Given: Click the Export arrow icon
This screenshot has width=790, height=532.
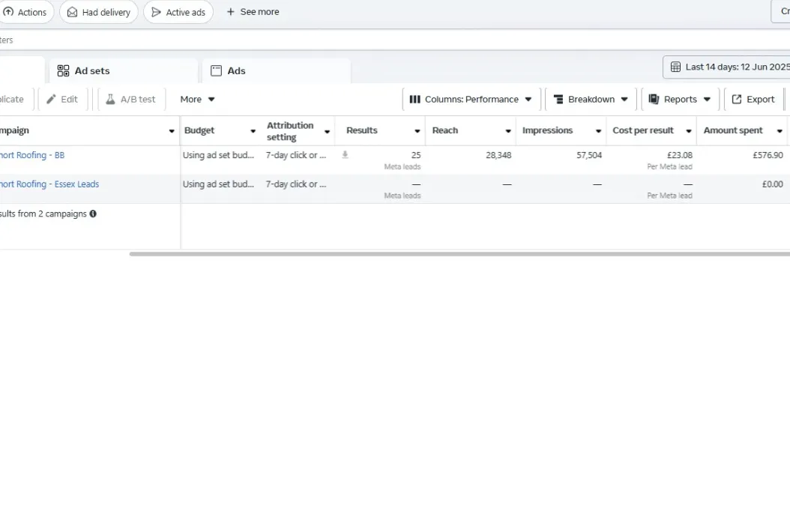Looking at the screenshot, I should 737,99.
